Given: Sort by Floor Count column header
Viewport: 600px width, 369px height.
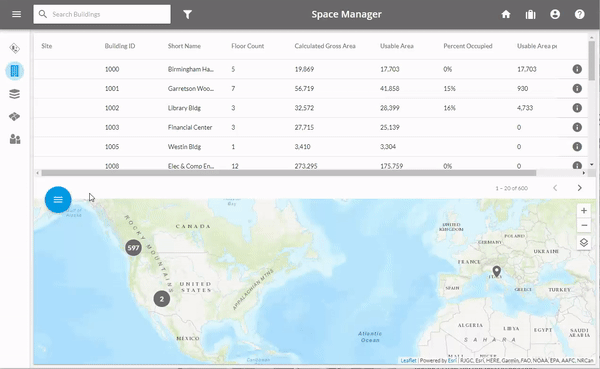Looking at the screenshot, I should 248,46.
